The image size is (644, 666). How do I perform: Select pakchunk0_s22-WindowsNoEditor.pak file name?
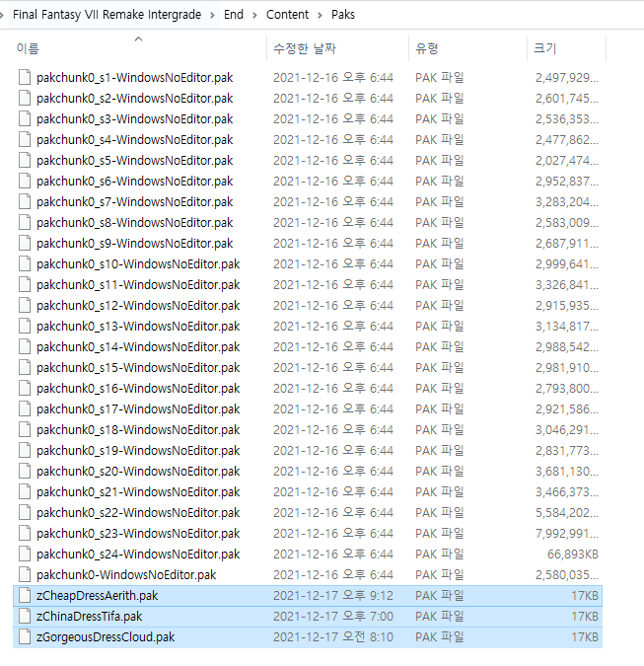tap(138, 513)
